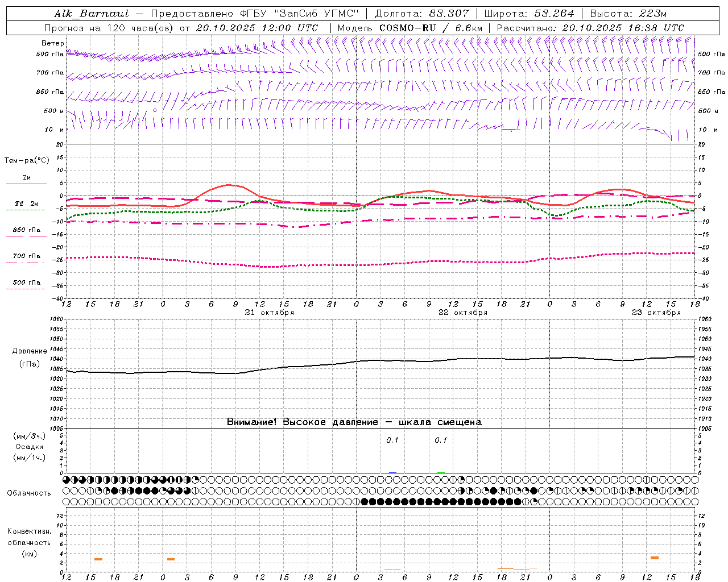The image size is (728, 582).
Task: Select the forecast start time 20.10.2025 12:00 UTC
Action: [257, 28]
